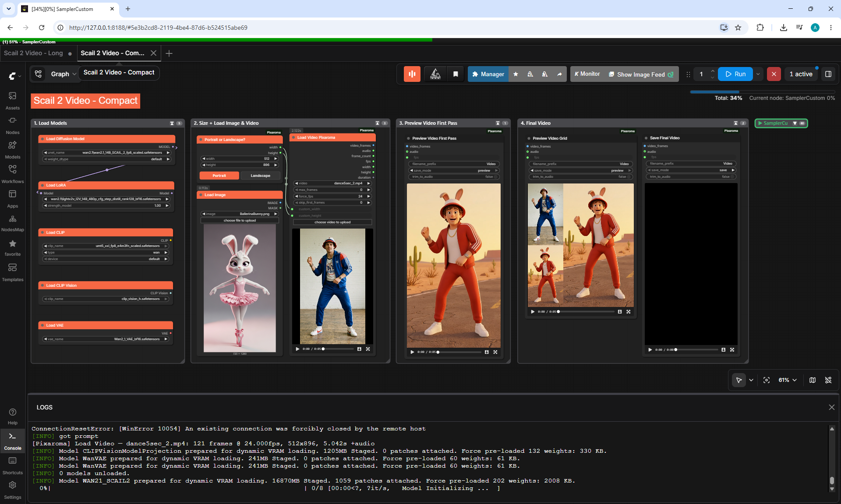Click the 1 active jobs button
Screen dimensions: 841x504
pos(801,74)
